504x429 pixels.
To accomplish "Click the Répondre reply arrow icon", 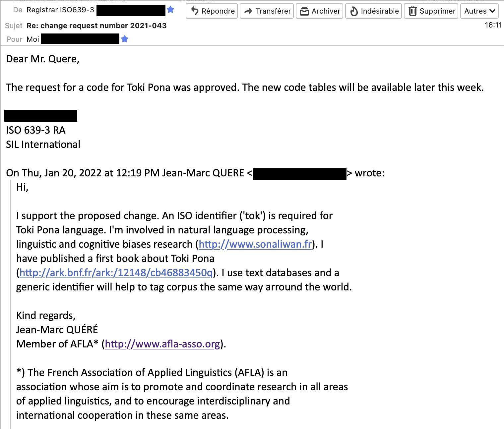I will pyautogui.click(x=195, y=11).
